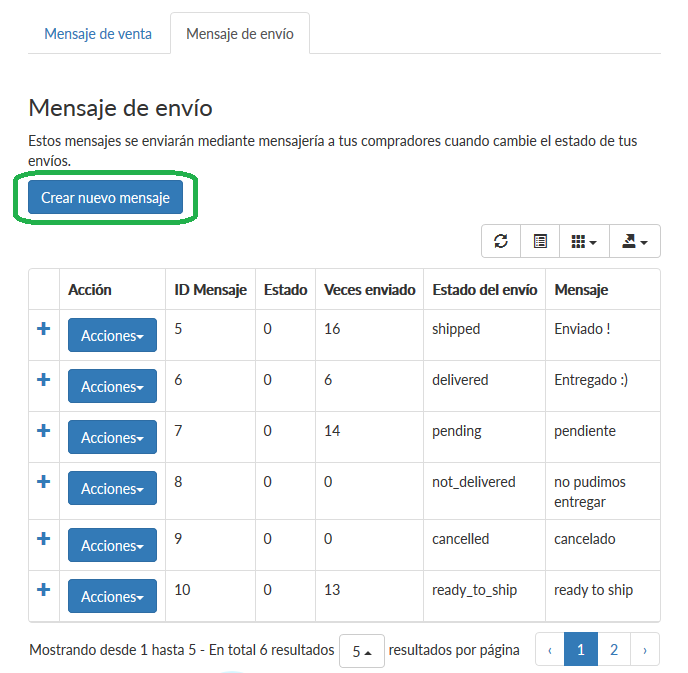This screenshot has width=688, height=673.
Task: Click the plus icon for ready_to_ship row
Action: click(x=43, y=589)
